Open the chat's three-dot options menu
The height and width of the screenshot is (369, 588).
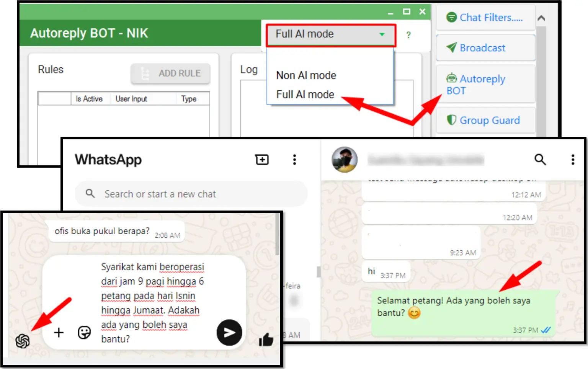click(x=572, y=160)
